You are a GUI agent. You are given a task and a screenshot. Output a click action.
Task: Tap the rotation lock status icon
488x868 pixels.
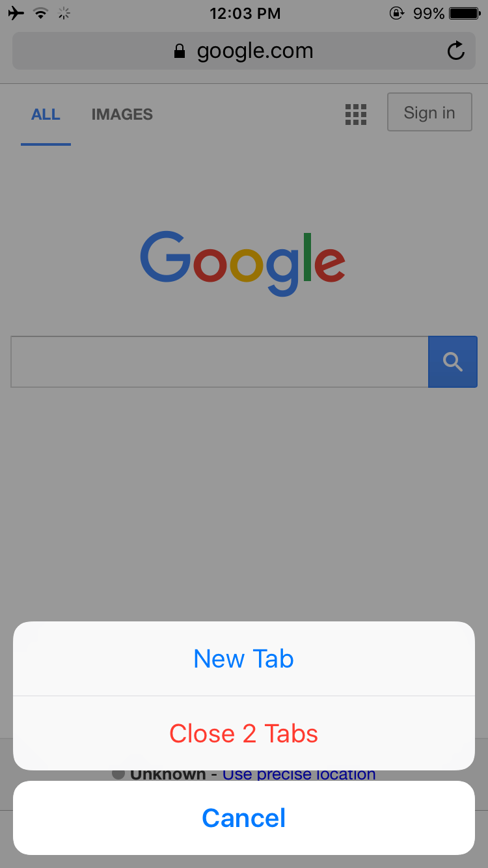pyautogui.click(x=396, y=13)
